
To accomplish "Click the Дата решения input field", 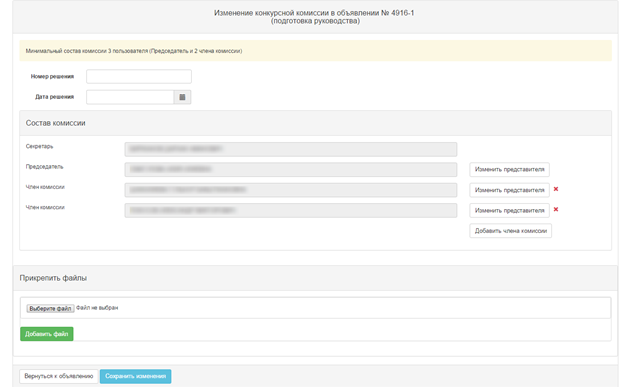I will pyautogui.click(x=130, y=97).
